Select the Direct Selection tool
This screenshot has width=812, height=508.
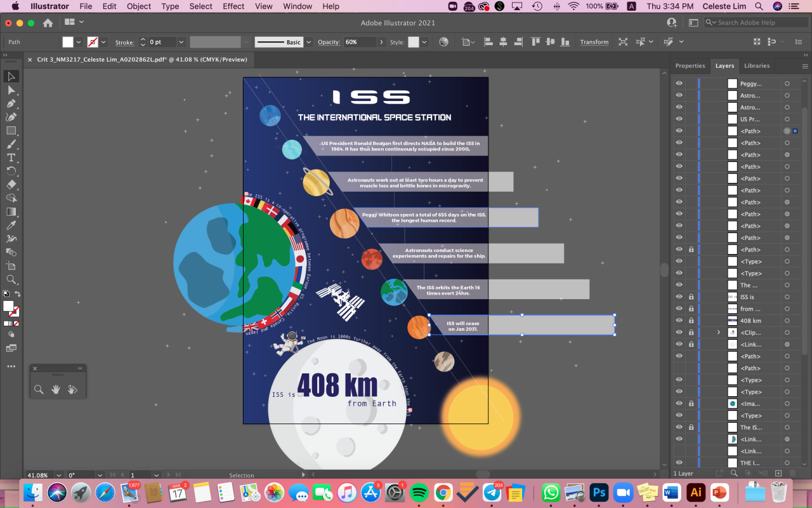pos(11,90)
